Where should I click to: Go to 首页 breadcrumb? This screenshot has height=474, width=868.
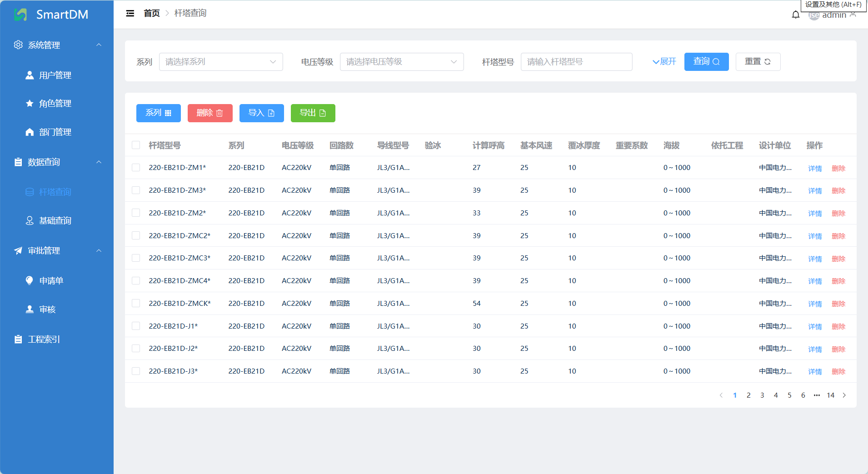click(152, 13)
